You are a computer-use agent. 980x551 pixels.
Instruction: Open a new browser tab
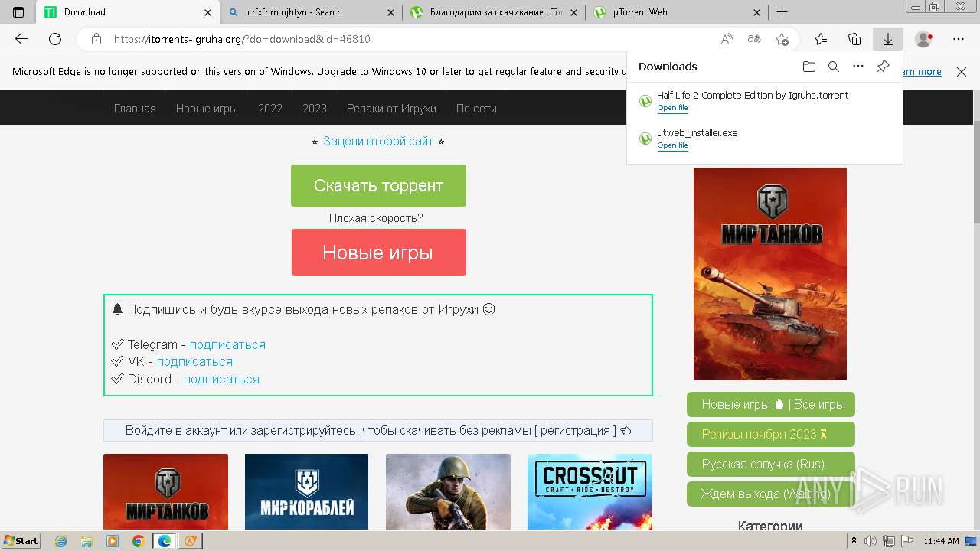tap(782, 12)
